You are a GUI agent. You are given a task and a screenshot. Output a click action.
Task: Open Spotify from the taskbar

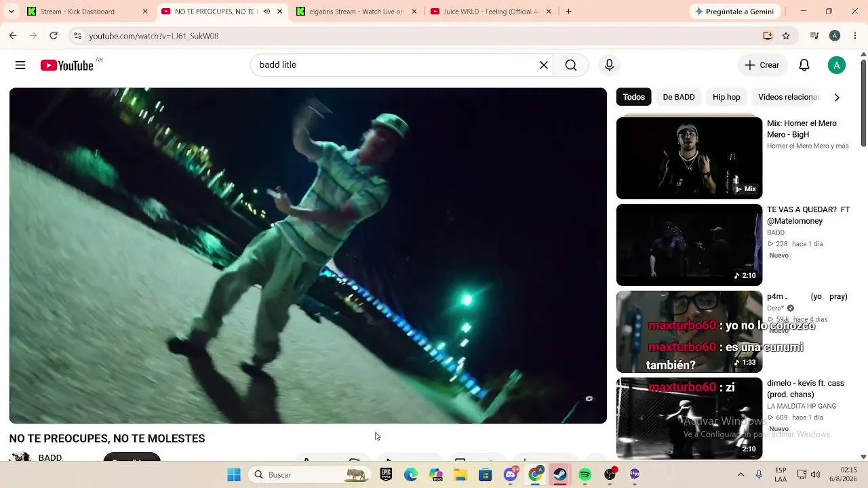(585, 474)
